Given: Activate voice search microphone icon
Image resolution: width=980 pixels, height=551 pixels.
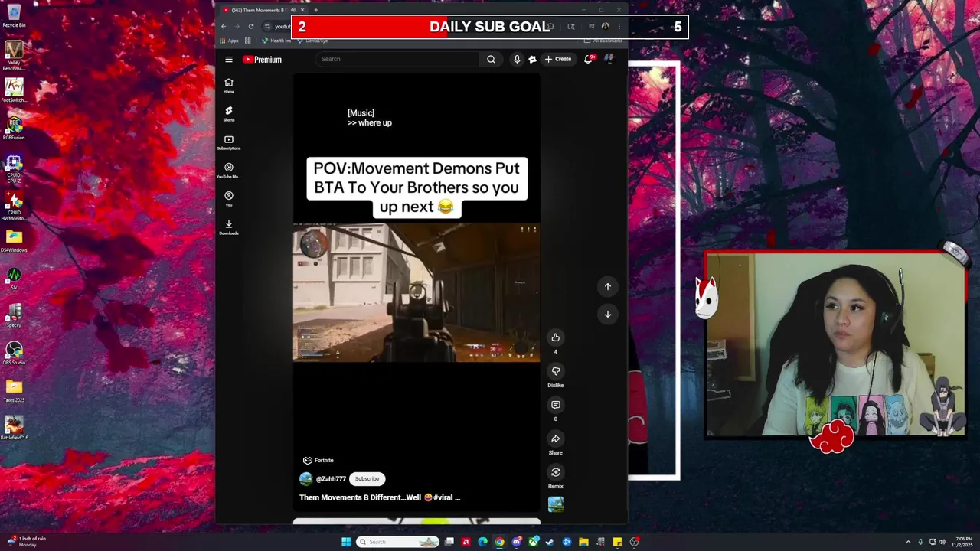Looking at the screenshot, I should tap(517, 59).
